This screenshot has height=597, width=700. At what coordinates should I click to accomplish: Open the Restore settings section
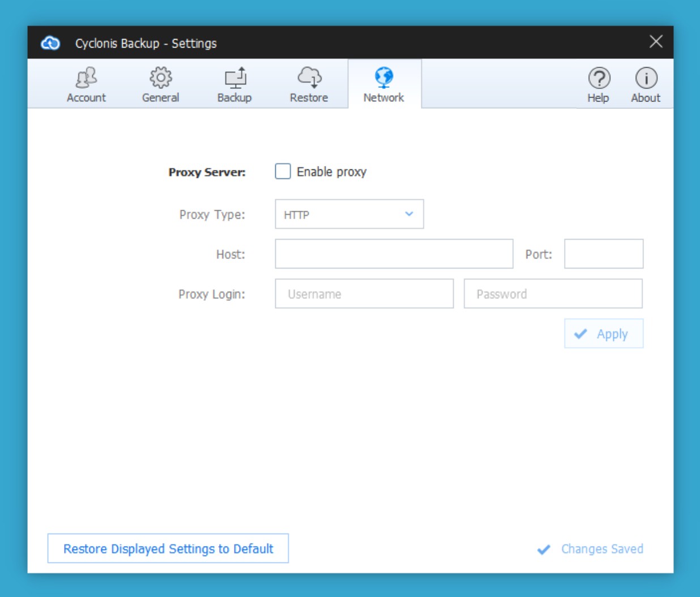[x=309, y=85]
